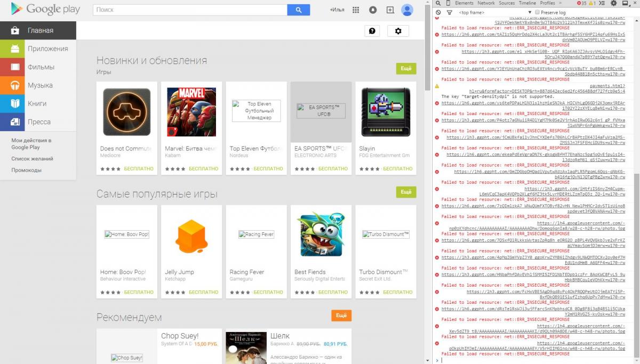Open the Google apps grid
Viewport: 640px width, 364px height.
click(x=356, y=10)
